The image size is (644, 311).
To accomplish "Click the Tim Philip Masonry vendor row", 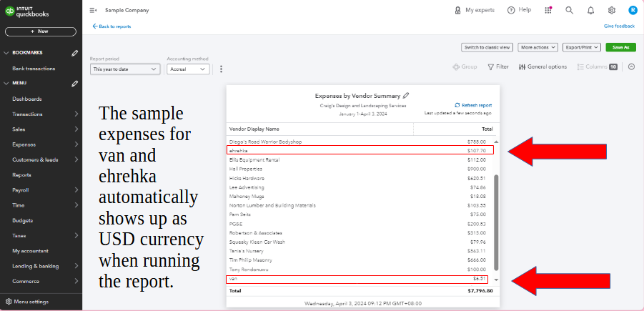I will point(360,260).
